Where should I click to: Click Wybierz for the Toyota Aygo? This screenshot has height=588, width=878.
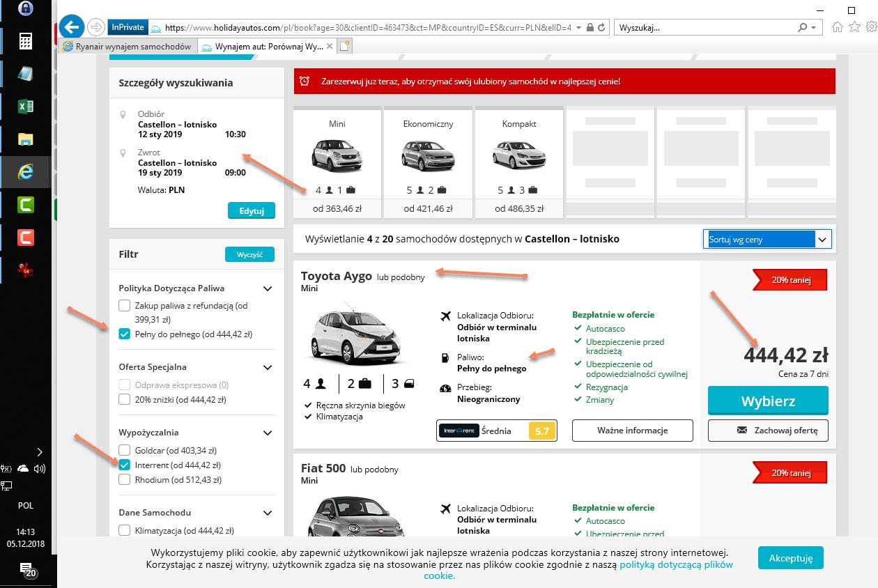click(x=768, y=401)
